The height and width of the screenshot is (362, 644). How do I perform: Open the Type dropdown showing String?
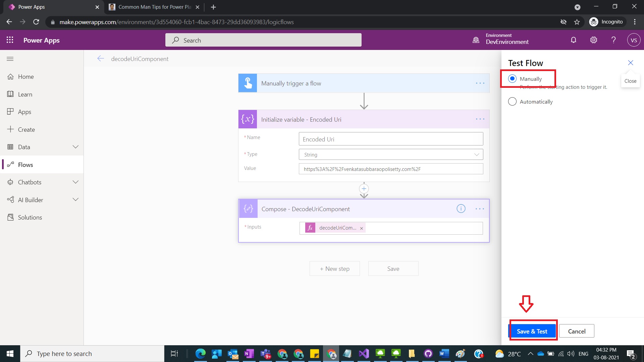tap(476, 154)
